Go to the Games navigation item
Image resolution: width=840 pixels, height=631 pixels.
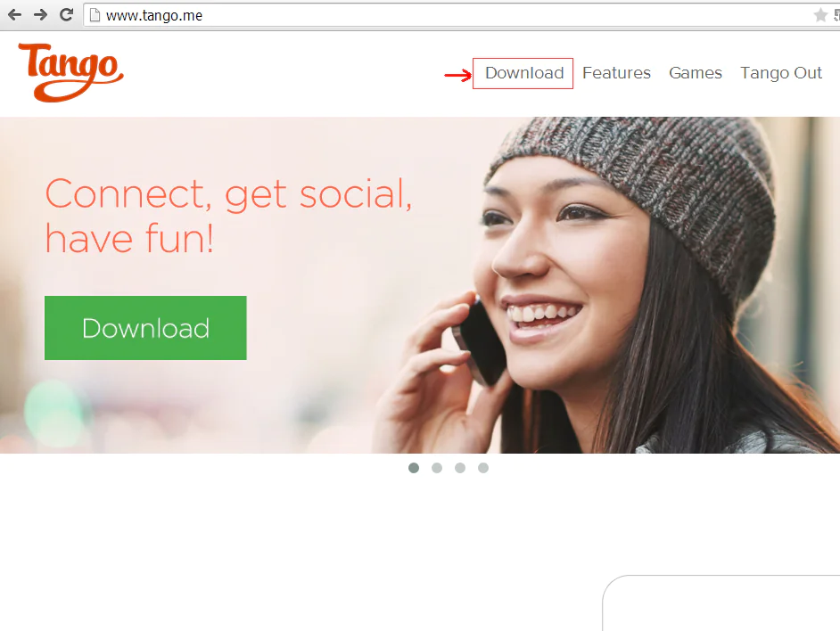696,73
